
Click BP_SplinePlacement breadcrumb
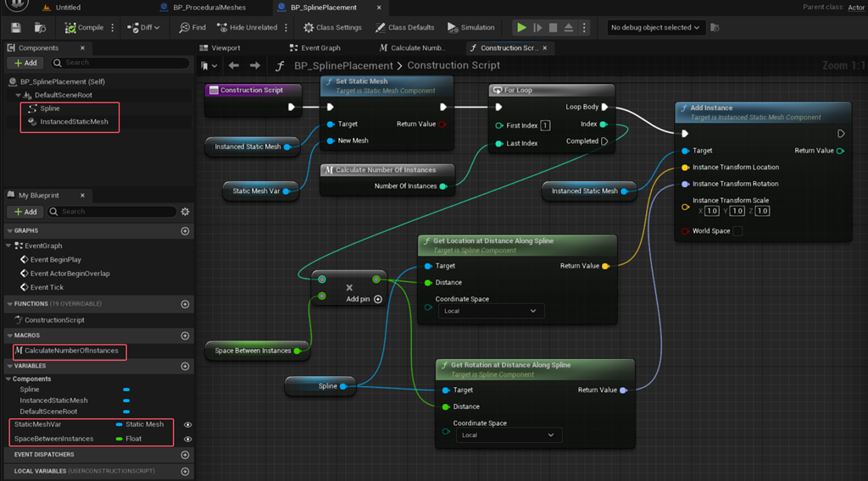coord(343,66)
